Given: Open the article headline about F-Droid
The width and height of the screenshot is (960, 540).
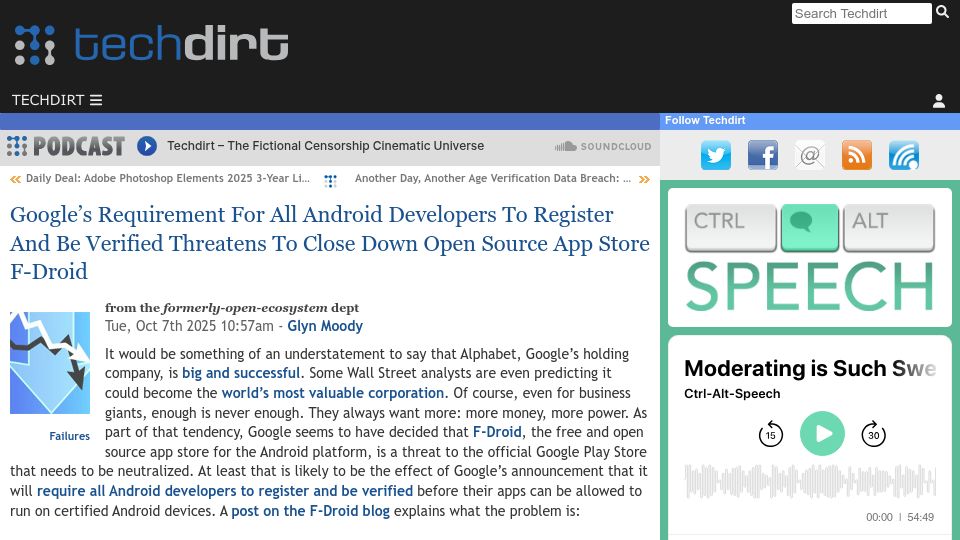Looking at the screenshot, I should click(329, 243).
